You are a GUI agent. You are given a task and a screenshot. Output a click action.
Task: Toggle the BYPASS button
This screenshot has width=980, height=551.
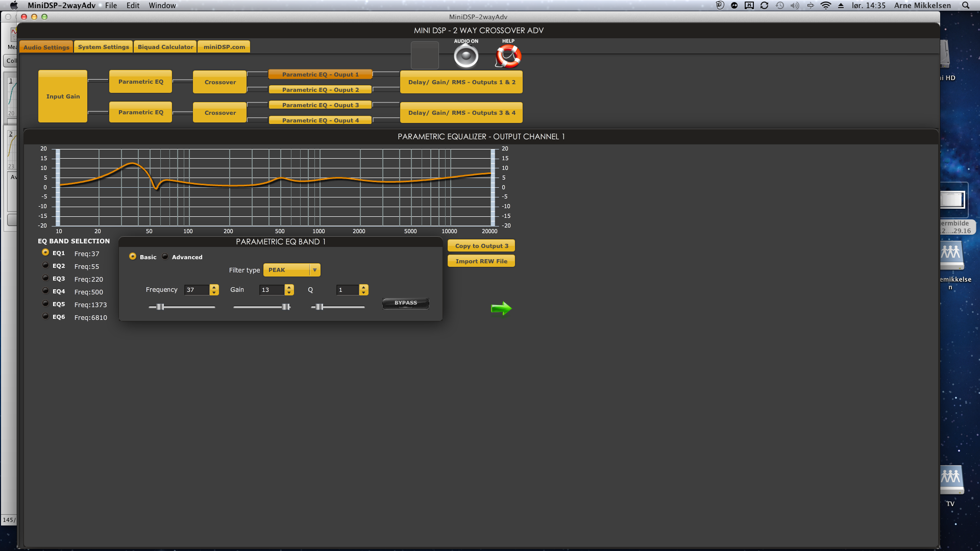point(406,303)
